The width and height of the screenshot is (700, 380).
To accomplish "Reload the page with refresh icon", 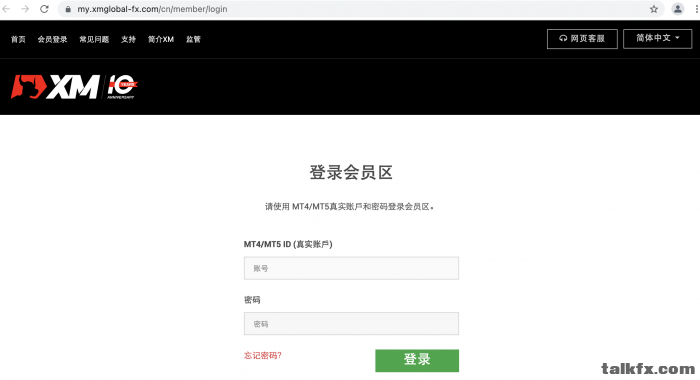I will [x=44, y=9].
